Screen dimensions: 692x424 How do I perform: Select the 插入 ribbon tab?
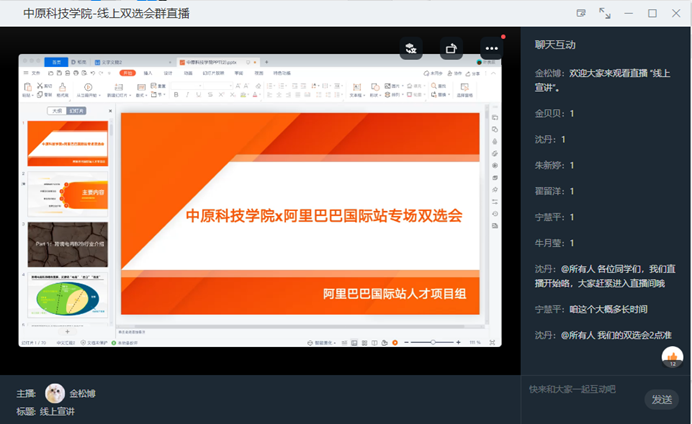pyautogui.click(x=148, y=73)
